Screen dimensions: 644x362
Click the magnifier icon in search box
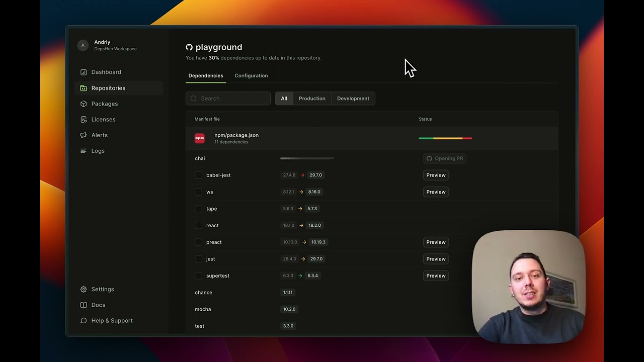194,99
